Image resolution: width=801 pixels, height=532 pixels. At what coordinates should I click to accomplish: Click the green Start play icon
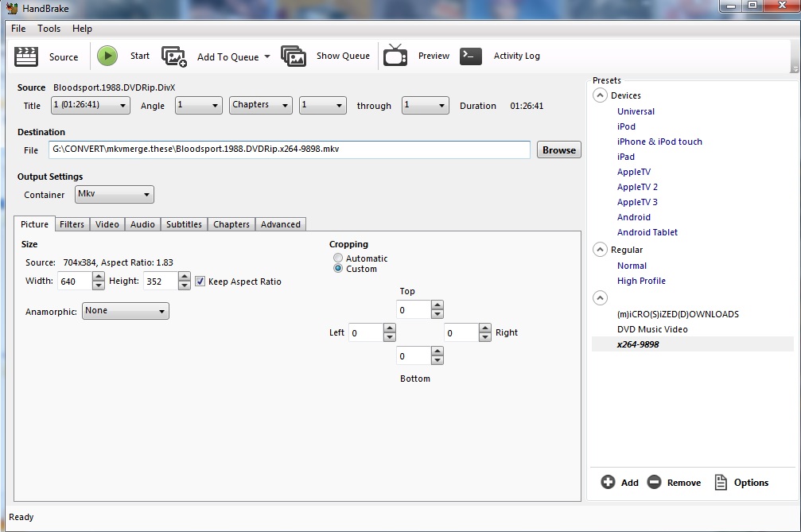107,56
